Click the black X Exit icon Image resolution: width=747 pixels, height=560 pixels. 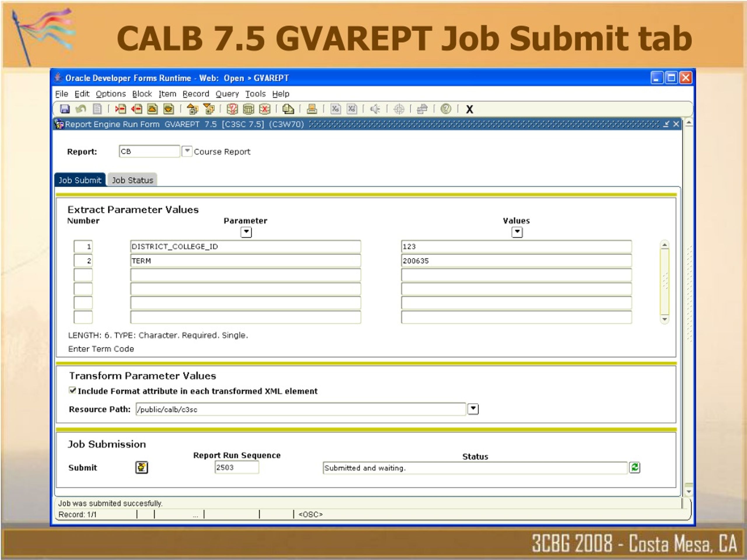[x=470, y=109]
